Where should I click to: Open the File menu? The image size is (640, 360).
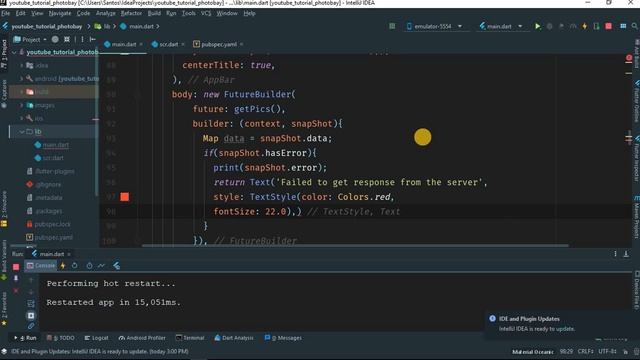[6, 13]
